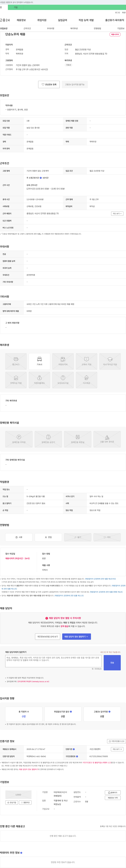Image resolution: width=126 pixels, height=868 pixels.
Task: Toggle 열람차단 company button
Action: tap(25, 803)
